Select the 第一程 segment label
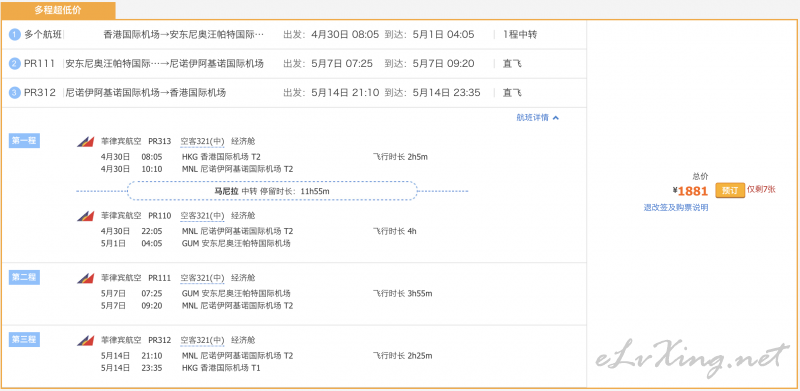 click(24, 141)
